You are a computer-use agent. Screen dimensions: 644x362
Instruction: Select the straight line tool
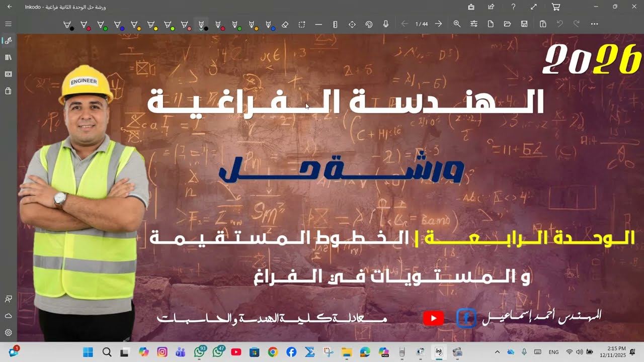tap(318, 24)
